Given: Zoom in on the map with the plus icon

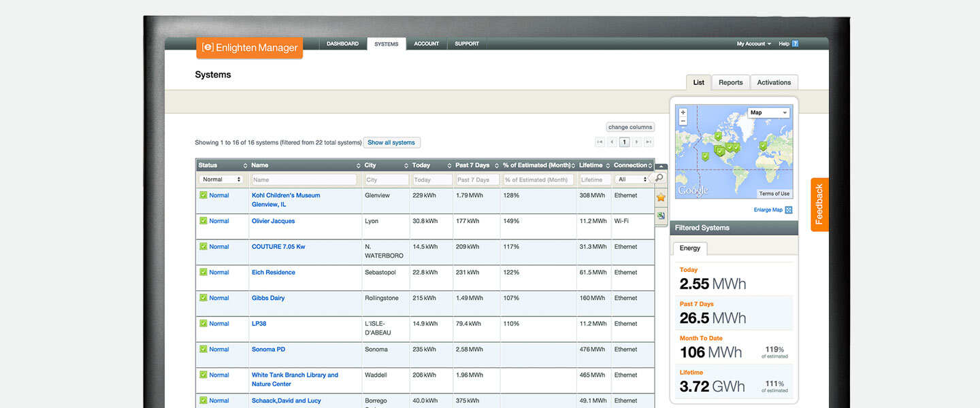Looking at the screenshot, I should 683,112.
